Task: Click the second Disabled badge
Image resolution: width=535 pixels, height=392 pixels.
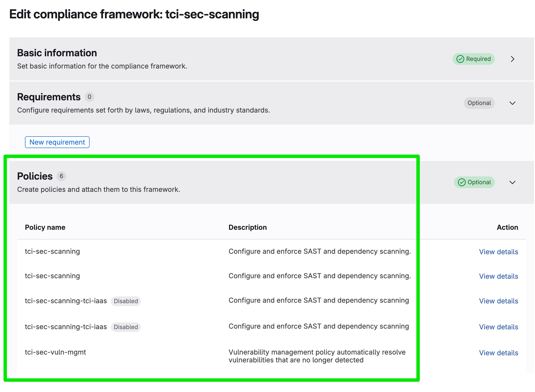Action: (126, 327)
